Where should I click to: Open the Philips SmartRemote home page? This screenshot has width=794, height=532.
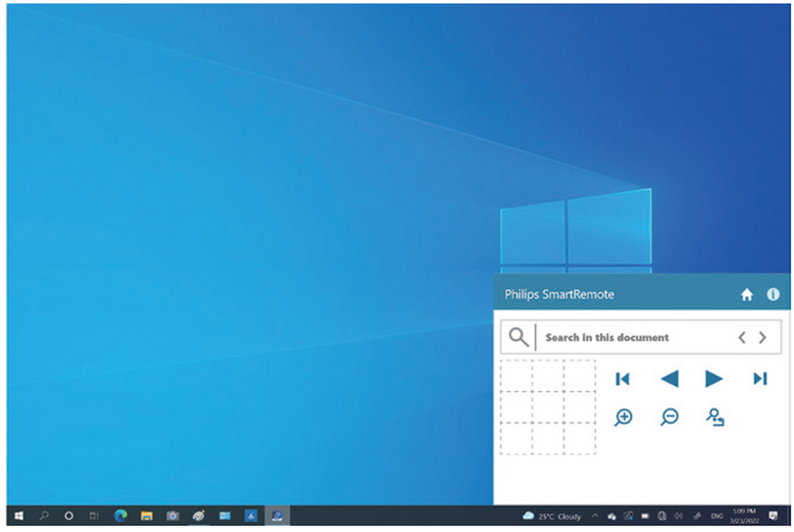point(746,295)
